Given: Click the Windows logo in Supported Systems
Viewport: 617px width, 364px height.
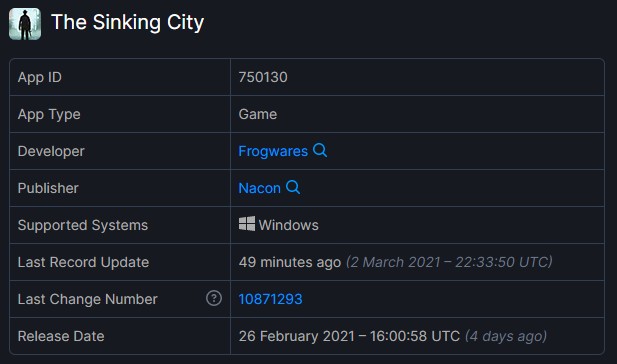Looking at the screenshot, I should [x=247, y=224].
